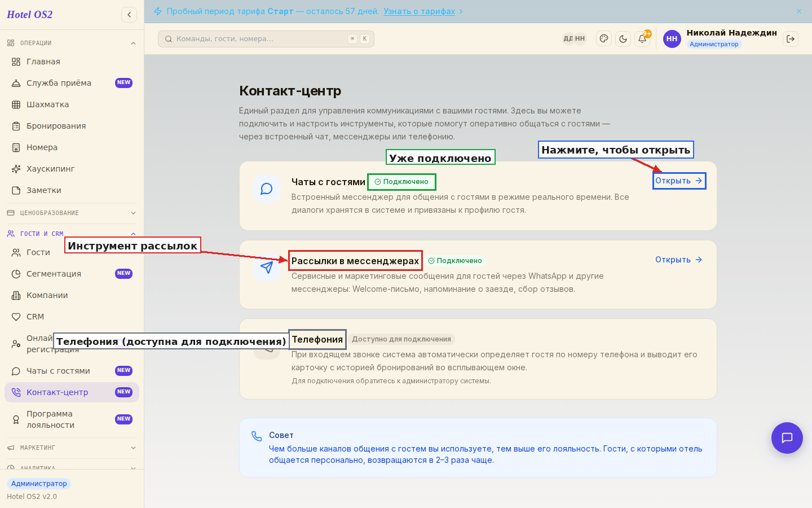Click the CRM heart icon

point(16,317)
